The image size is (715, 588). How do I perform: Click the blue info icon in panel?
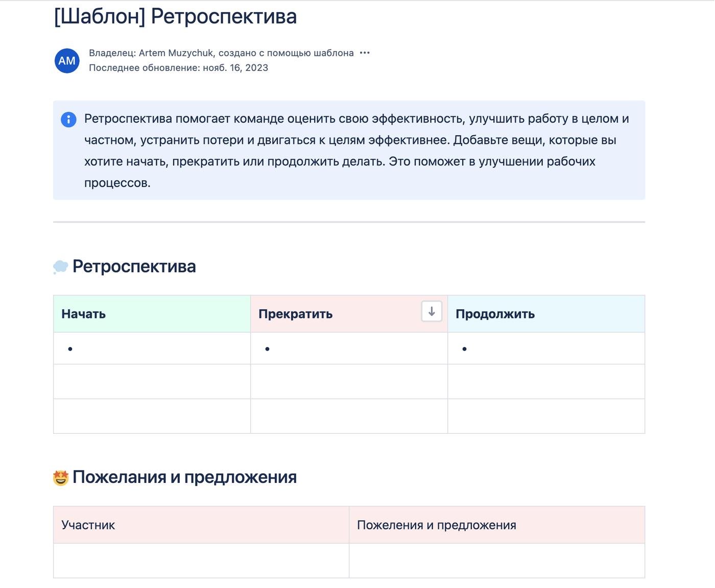click(68, 119)
